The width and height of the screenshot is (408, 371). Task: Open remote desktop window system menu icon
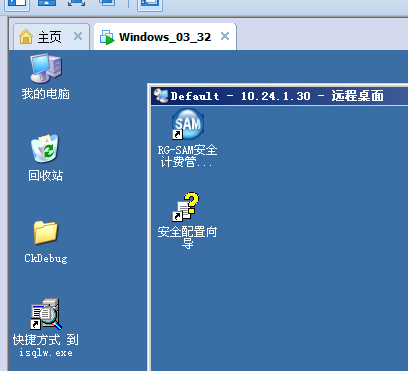tap(161, 96)
